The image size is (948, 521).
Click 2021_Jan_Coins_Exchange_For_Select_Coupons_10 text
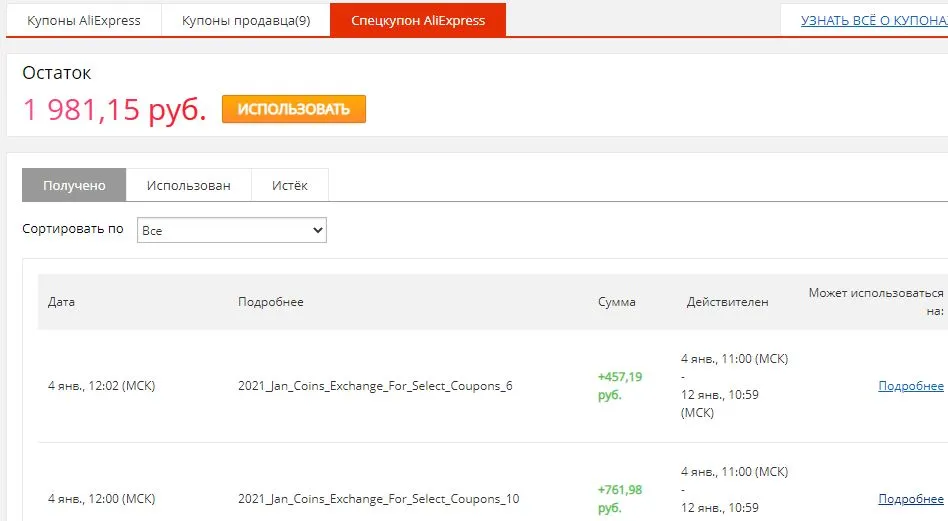[x=378, y=499]
